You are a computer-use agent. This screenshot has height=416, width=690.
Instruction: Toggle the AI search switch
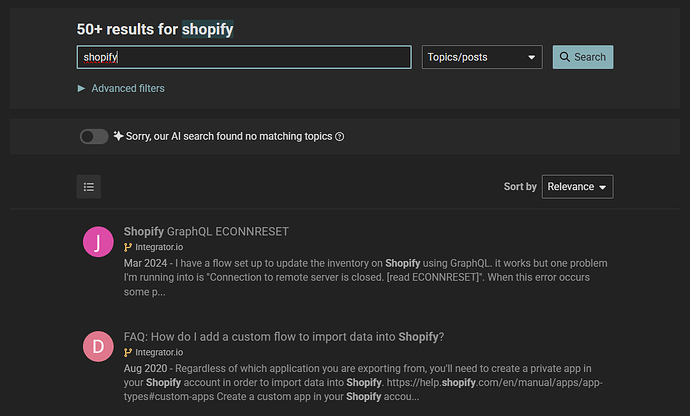94,136
